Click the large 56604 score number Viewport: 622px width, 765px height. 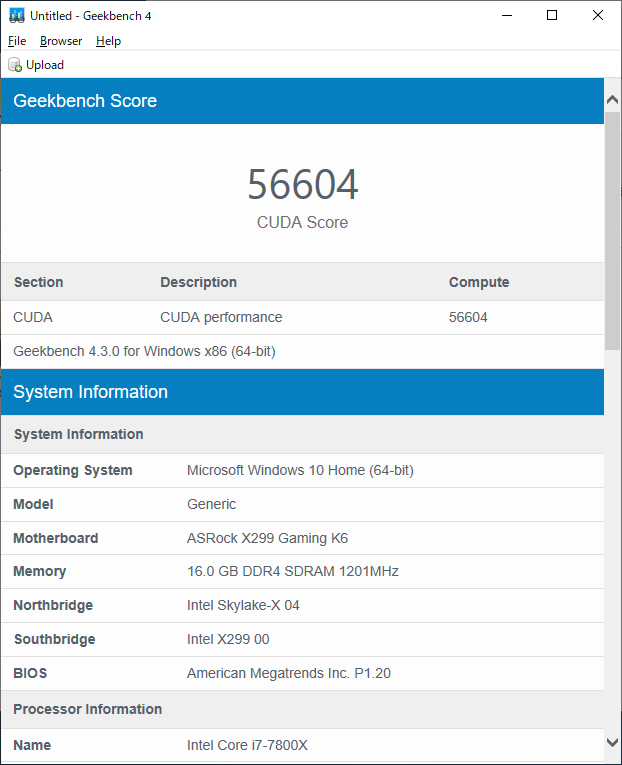point(302,184)
